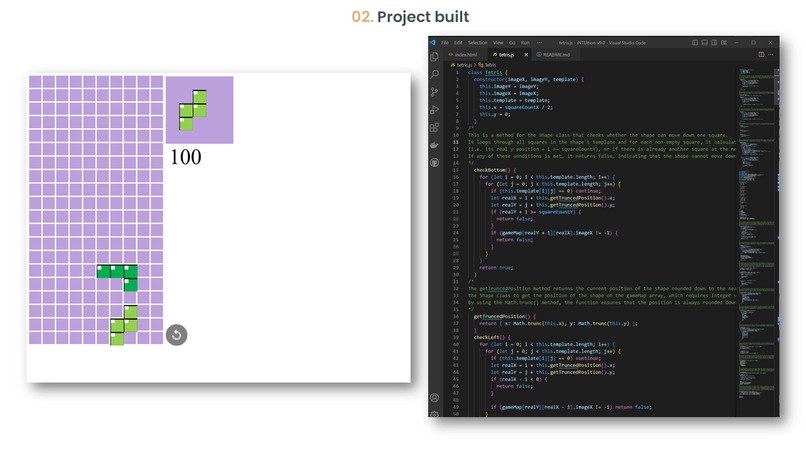This screenshot has height=453, width=806.
Task: Close the tetris.js tab
Action: 526,55
